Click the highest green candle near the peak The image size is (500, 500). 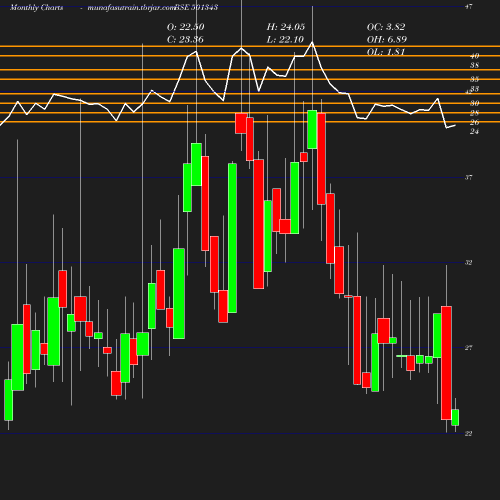[312, 129]
